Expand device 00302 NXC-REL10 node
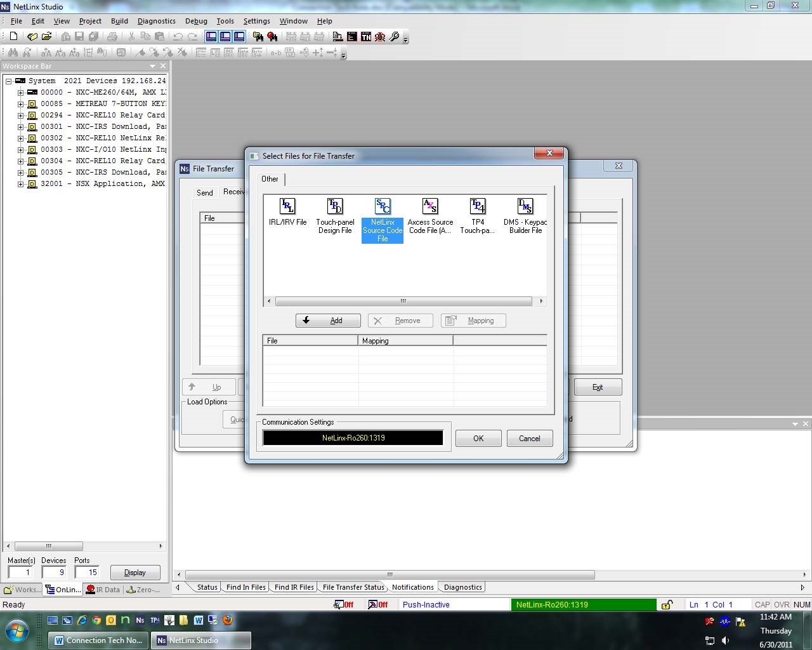Image resolution: width=812 pixels, height=650 pixels. pos(20,138)
